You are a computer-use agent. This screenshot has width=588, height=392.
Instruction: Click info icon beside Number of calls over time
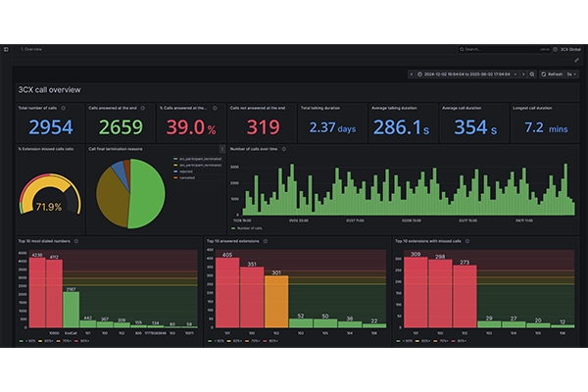285,149
